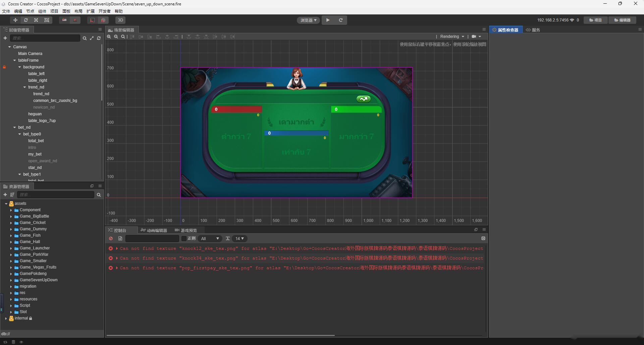Select the move transform tool
Screen dimensions: 644x345
pyautogui.click(x=15, y=20)
